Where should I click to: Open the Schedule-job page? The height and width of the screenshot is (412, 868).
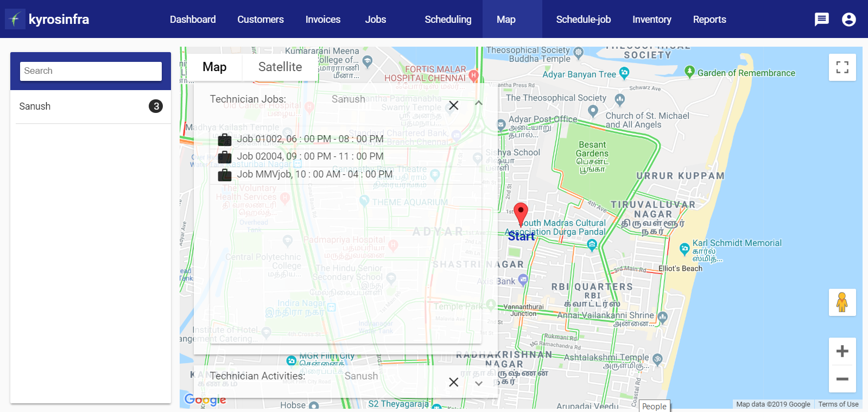[x=584, y=20]
